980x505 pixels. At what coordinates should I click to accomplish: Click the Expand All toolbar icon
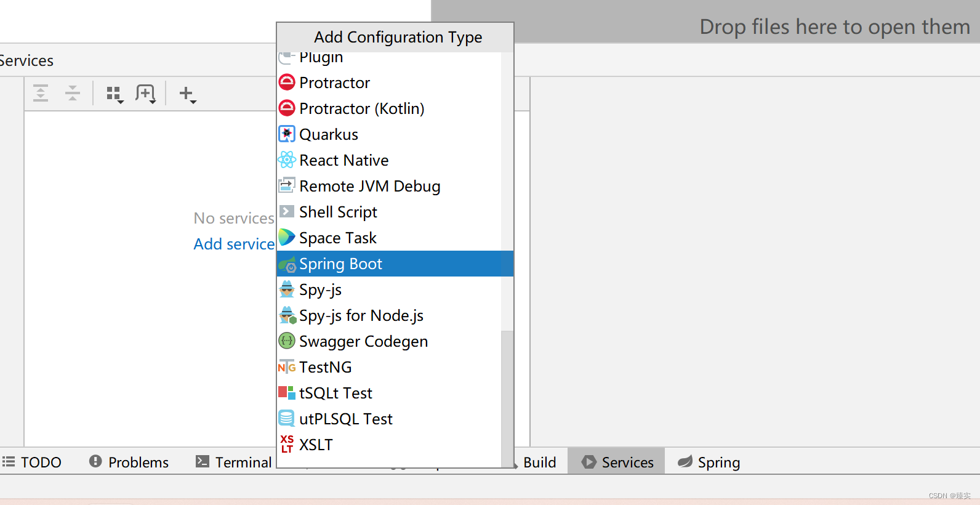(41, 94)
